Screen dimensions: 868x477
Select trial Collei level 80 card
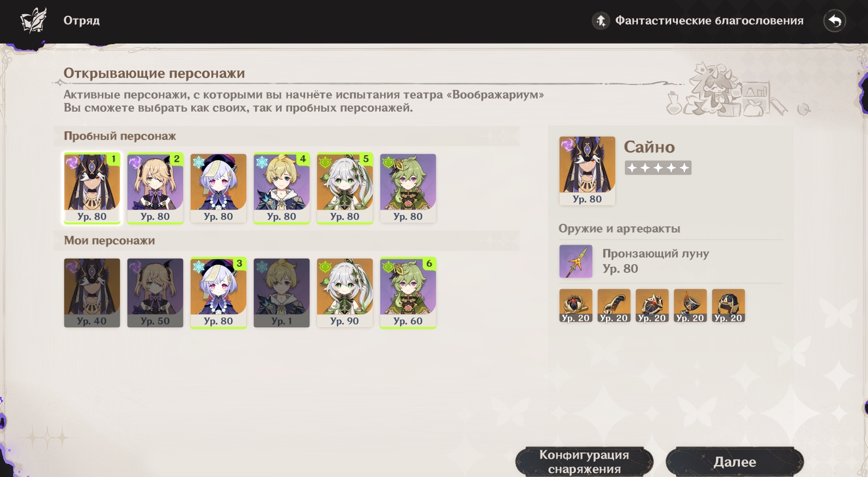[408, 188]
